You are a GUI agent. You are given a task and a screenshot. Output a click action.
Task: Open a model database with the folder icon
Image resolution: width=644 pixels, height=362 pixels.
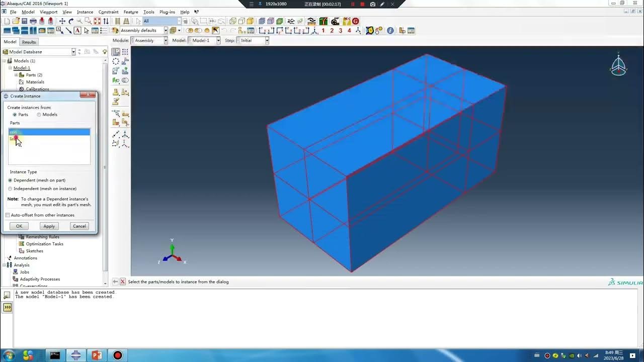[x=16, y=21]
